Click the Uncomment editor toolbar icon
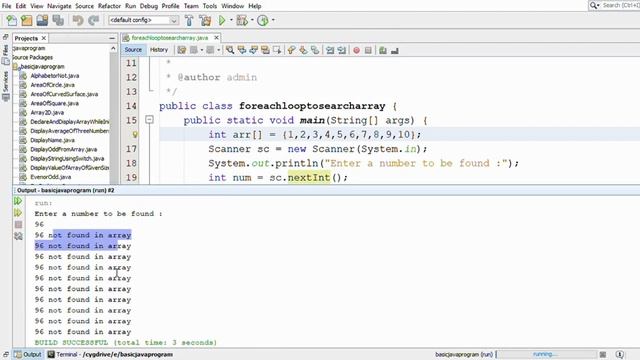This screenshot has height=360, width=640. [x=395, y=50]
